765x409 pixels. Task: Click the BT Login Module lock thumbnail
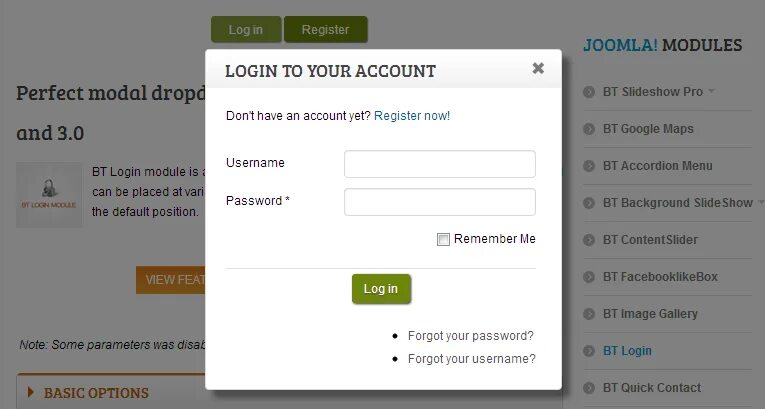[49, 195]
